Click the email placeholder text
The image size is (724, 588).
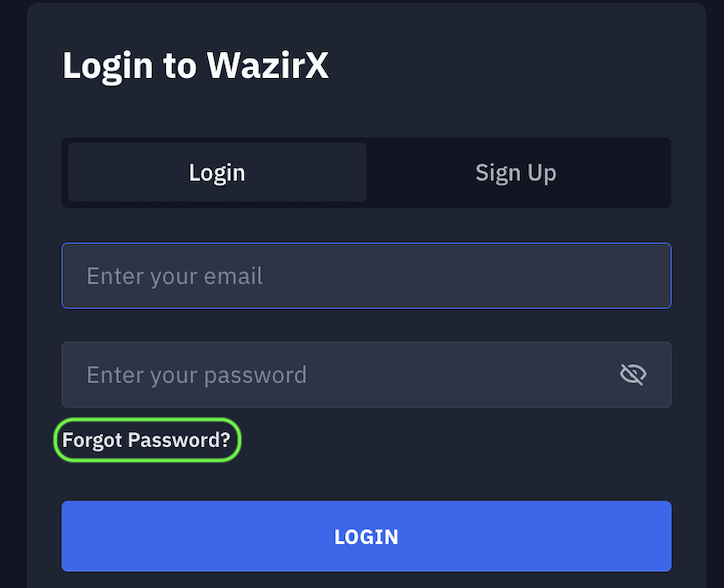pyautogui.click(x=174, y=276)
